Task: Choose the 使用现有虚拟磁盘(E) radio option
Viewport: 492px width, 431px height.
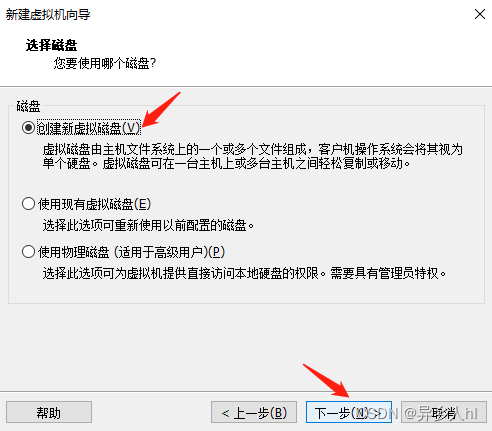Action: click(28, 204)
